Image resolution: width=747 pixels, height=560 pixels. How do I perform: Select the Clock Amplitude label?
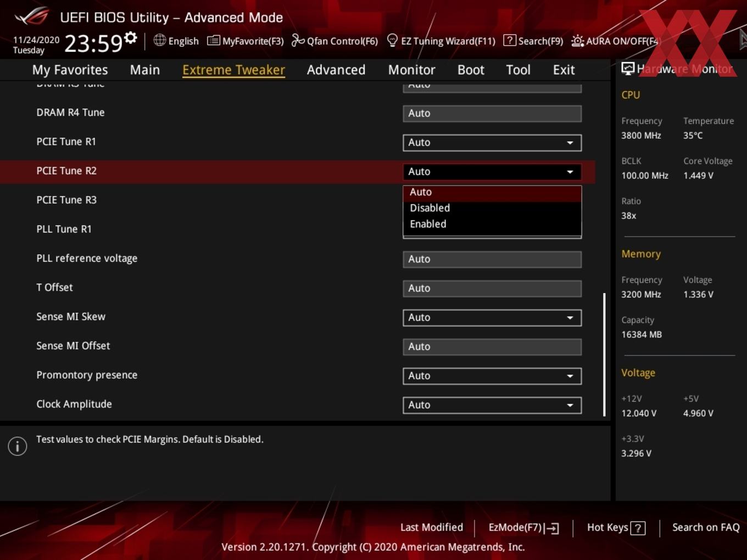coord(74,404)
